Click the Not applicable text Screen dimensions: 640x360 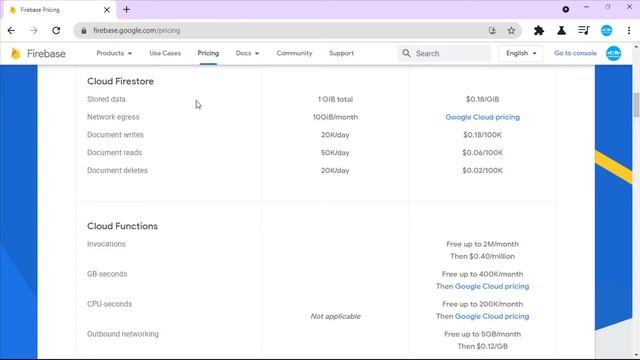coord(335,316)
